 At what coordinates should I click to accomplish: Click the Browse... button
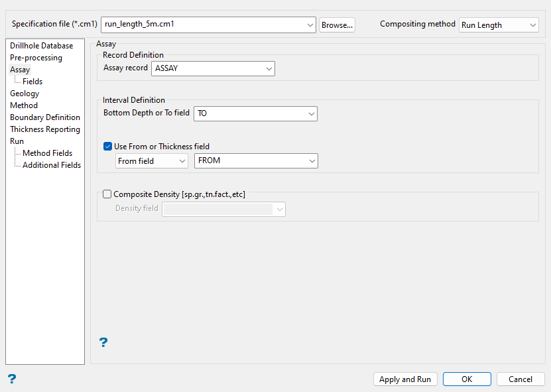(x=337, y=25)
